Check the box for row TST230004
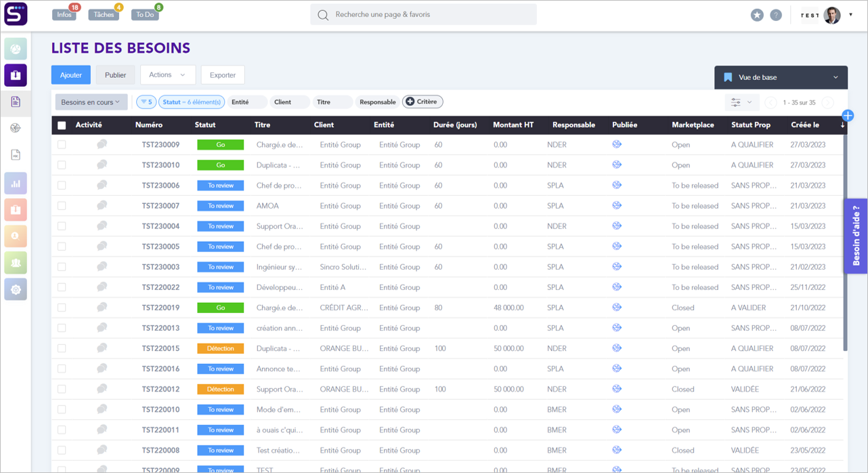 62,226
